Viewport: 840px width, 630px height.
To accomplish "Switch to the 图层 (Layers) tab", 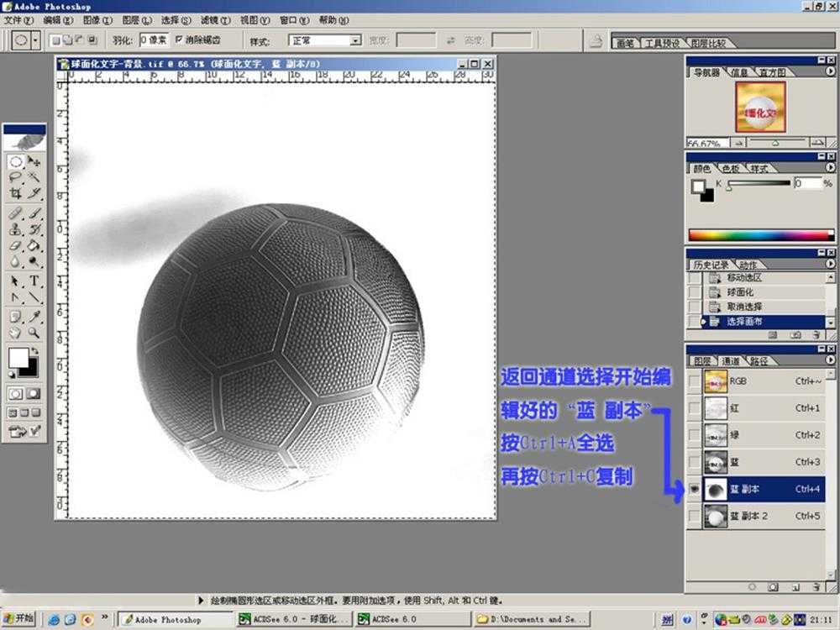I will [701, 360].
